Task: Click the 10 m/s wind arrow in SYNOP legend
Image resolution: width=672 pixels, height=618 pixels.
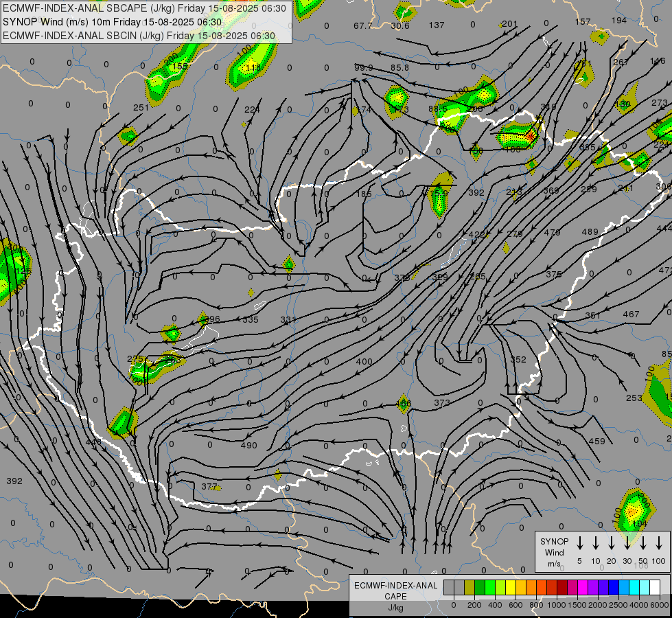Action: (x=596, y=543)
